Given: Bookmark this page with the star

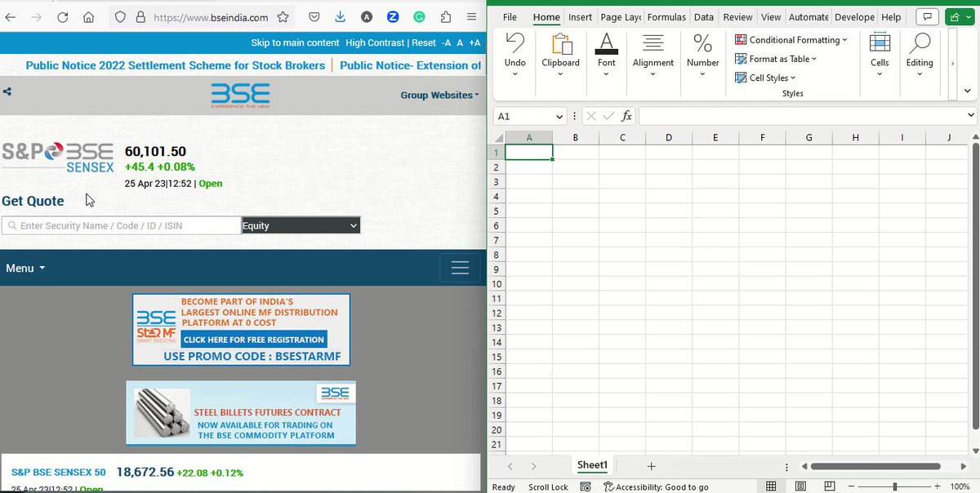Looking at the screenshot, I should (x=283, y=17).
